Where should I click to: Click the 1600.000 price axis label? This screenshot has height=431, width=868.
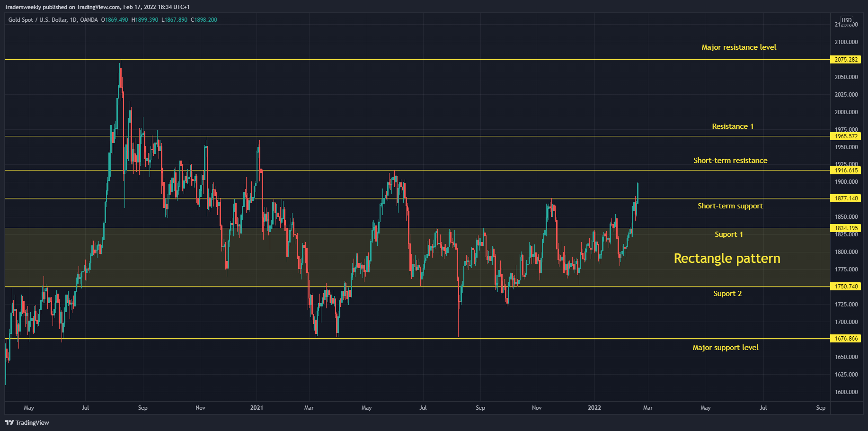(x=846, y=392)
